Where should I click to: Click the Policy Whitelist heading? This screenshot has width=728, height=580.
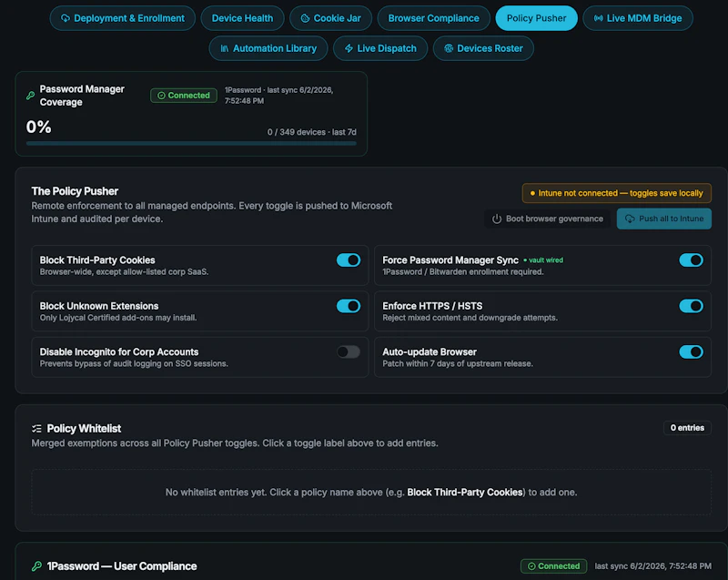tap(84, 429)
